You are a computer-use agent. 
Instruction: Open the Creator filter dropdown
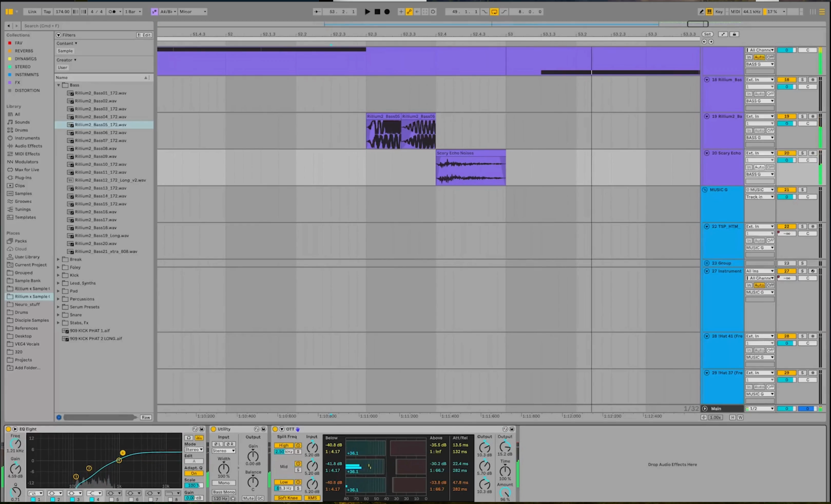66,60
